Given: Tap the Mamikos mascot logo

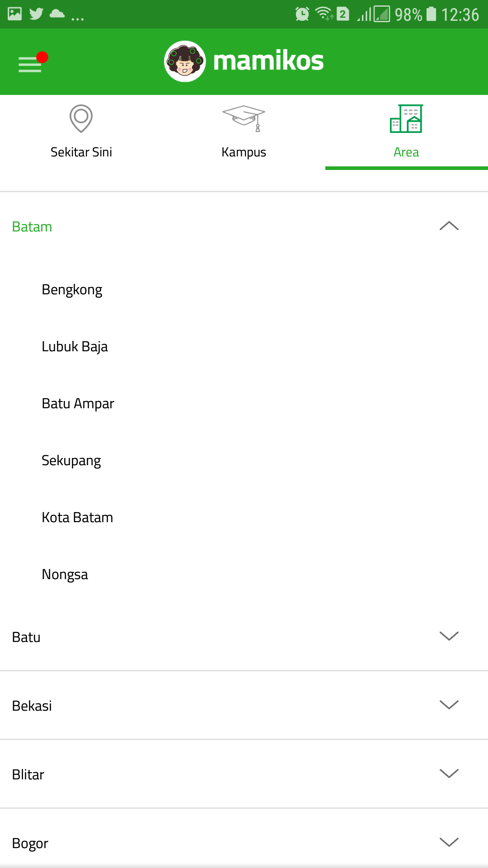Looking at the screenshot, I should tap(185, 61).
